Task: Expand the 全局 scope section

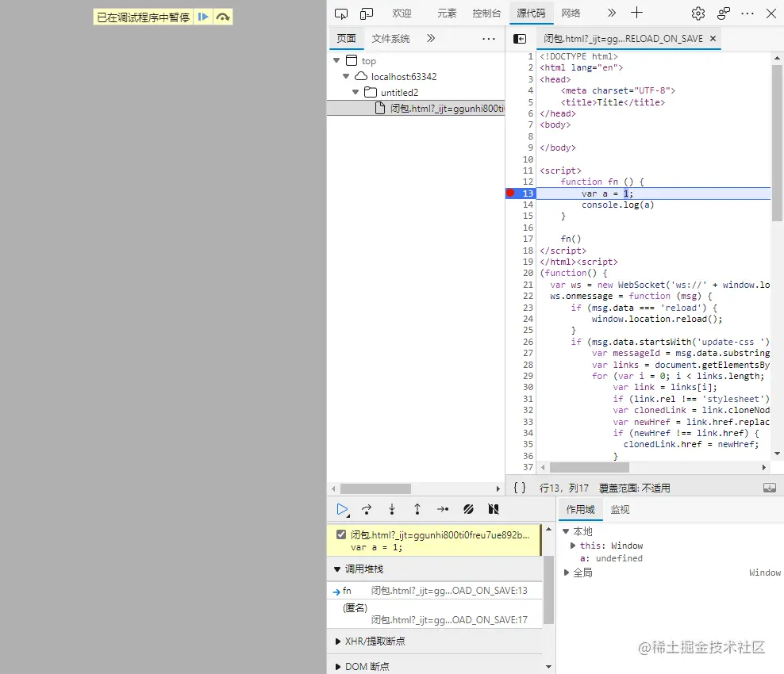Action: (566, 573)
